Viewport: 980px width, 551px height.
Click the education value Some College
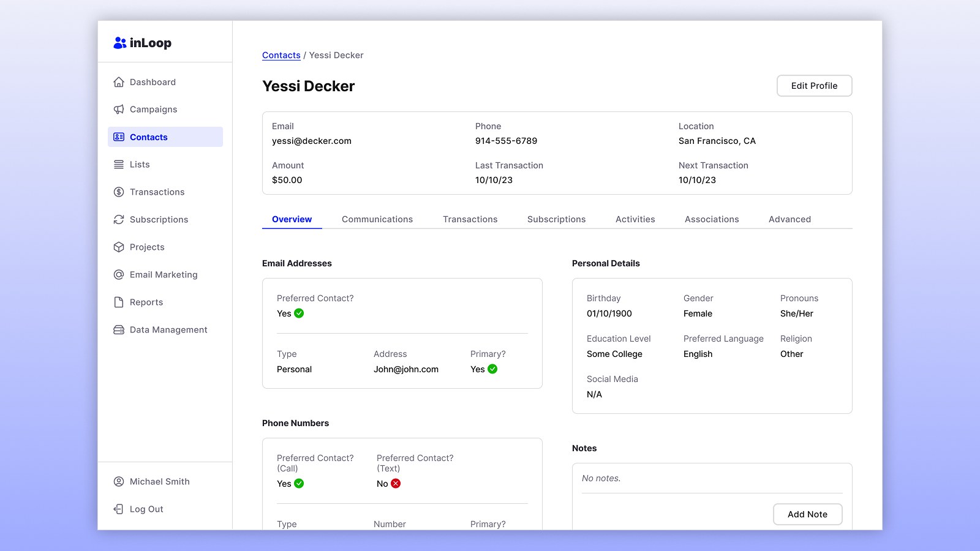click(x=614, y=354)
